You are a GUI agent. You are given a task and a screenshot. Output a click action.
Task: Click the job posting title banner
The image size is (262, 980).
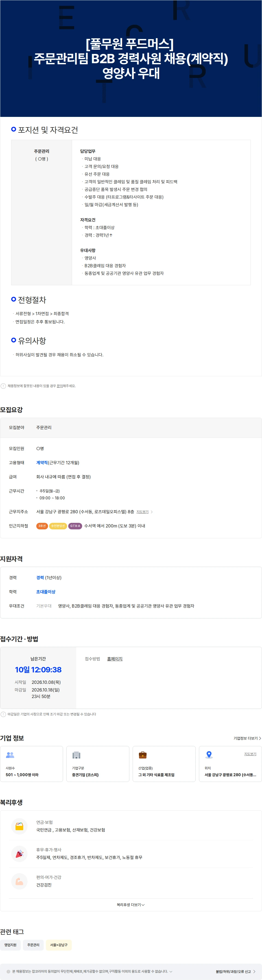click(x=131, y=58)
